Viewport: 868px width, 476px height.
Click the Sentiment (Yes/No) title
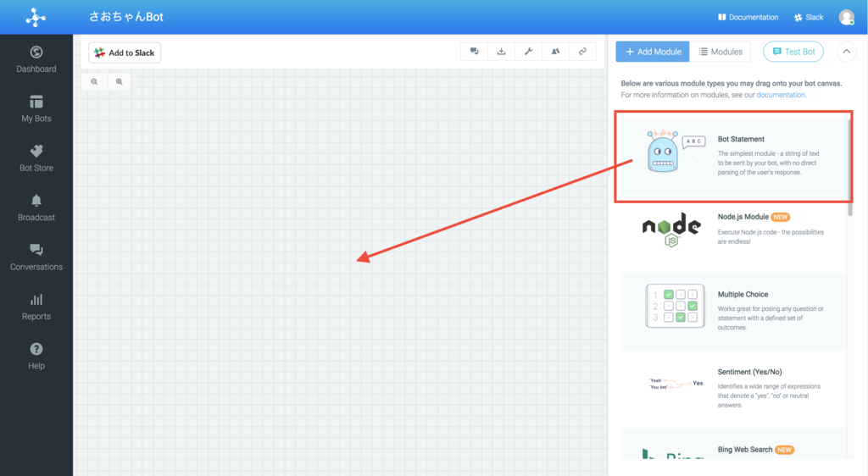pos(749,372)
